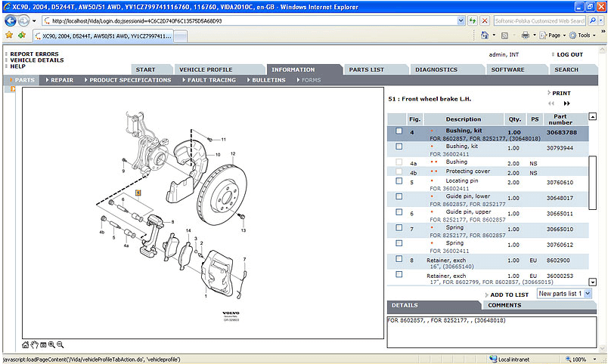Screen dimensions: 608x364
Task: Open the search provider dropdown arrow
Action: click(602, 20)
